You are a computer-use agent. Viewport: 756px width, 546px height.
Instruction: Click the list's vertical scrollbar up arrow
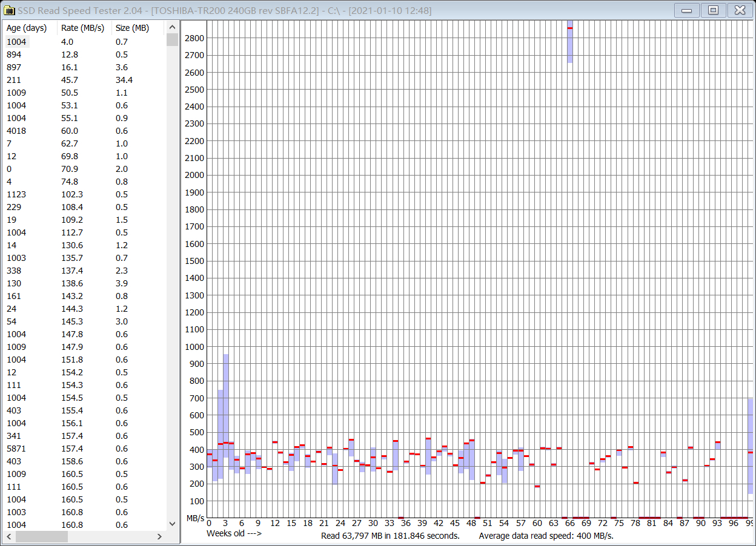(x=173, y=28)
